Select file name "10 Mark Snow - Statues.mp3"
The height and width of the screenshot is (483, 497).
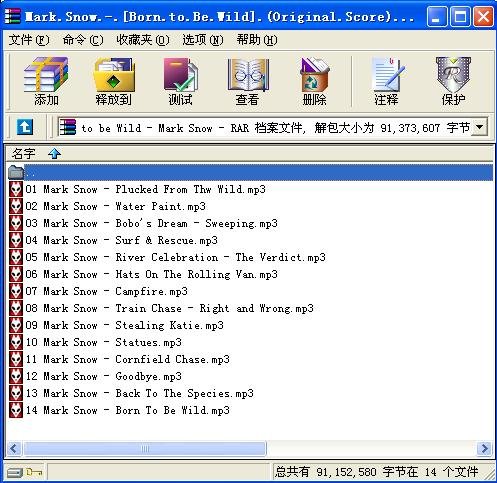click(104, 342)
